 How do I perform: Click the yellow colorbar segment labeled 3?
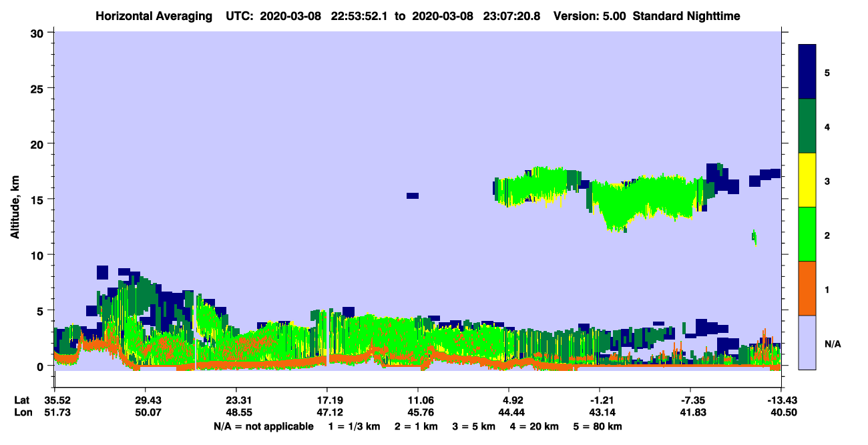[807, 180]
